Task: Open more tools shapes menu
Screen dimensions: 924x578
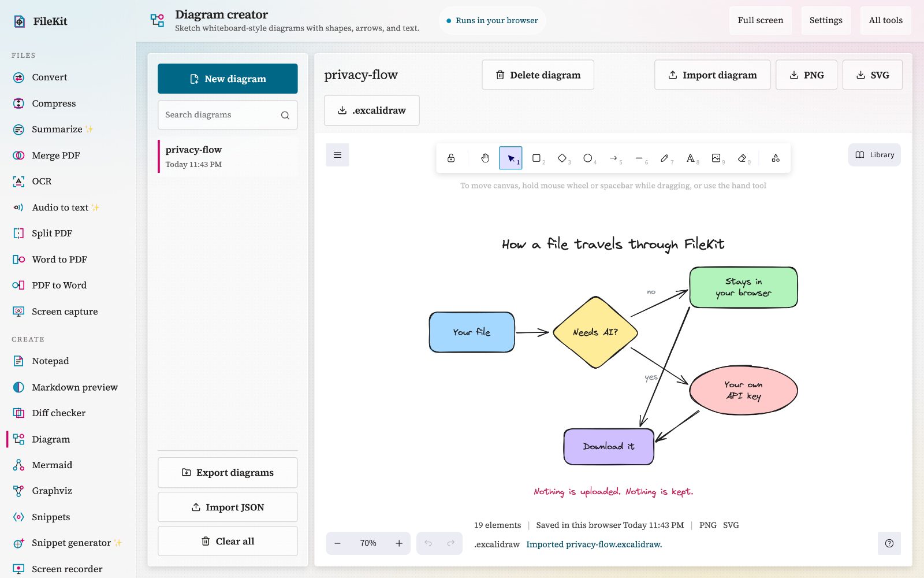Action: (x=776, y=158)
